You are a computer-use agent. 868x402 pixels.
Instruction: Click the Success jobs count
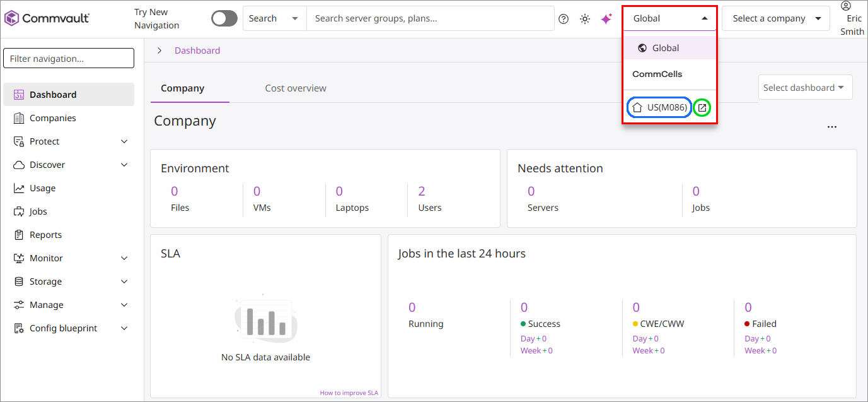pos(524,307)
